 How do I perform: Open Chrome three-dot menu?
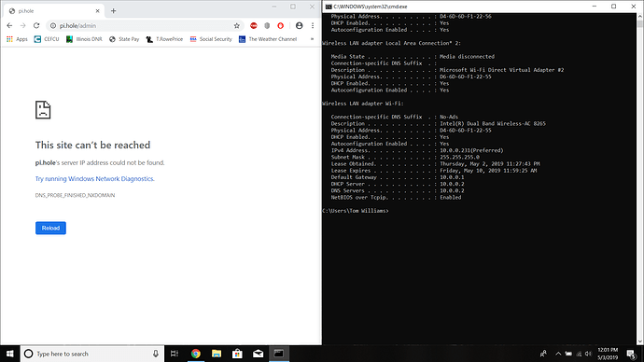313,25
